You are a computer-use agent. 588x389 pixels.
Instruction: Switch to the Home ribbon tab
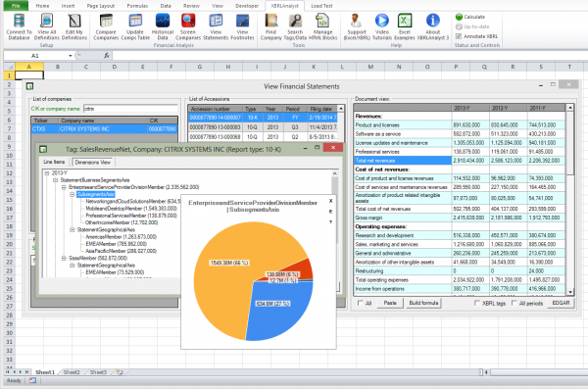pyautogui.click(x=42, y=6)
